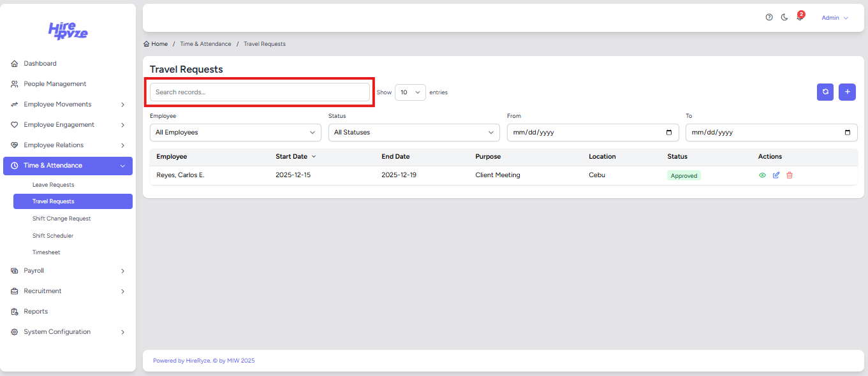Open the notifications bell

(799, 18)
